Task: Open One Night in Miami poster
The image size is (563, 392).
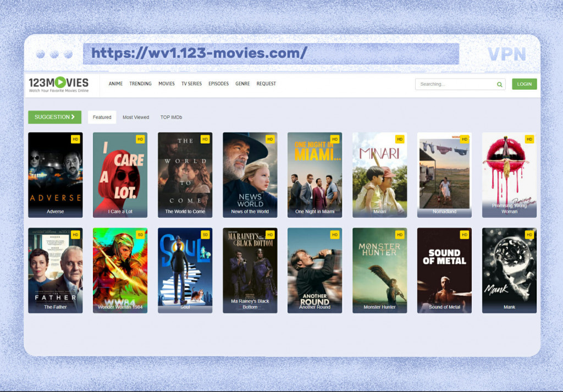Action: click(x=314, y=175)
